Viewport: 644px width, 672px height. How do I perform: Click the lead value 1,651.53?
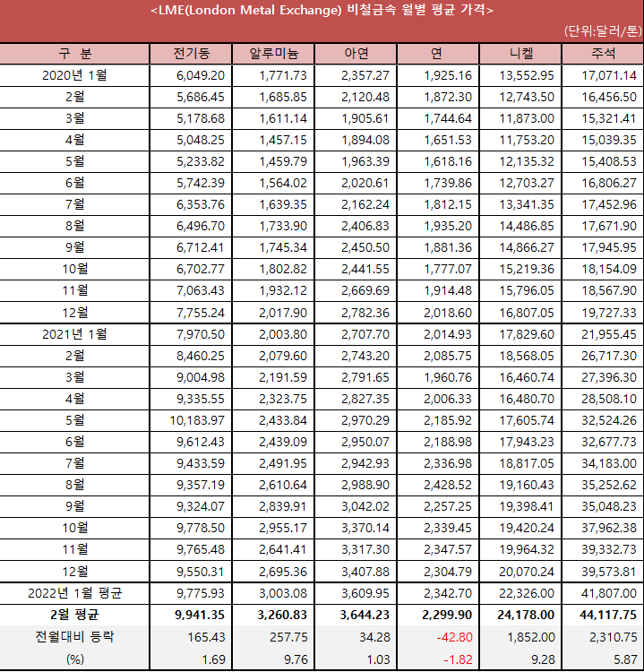[x=448, y=140]
